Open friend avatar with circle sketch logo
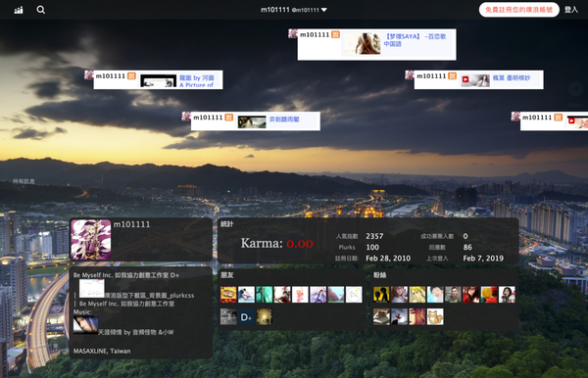Screen dimensions: 588x378 354,295
